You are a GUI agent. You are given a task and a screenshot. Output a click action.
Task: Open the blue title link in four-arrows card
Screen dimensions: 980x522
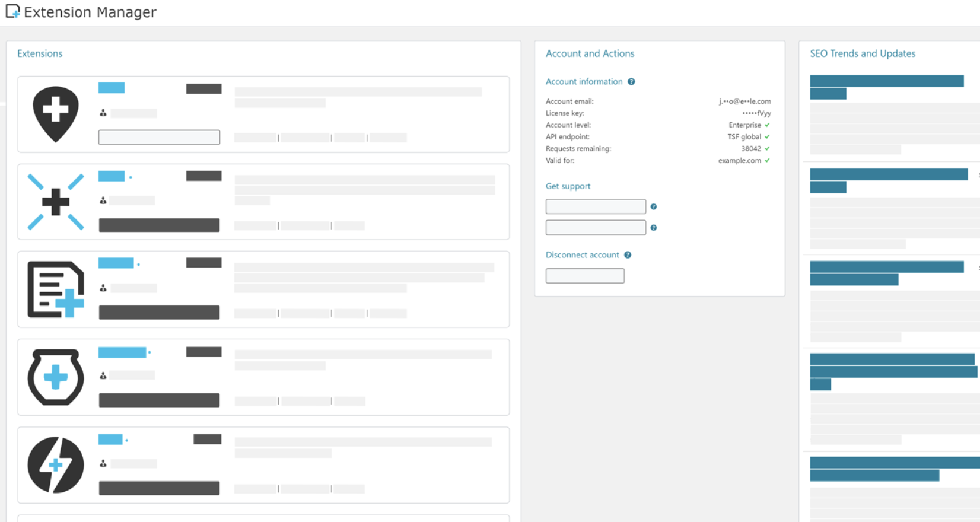pos(112,176)
